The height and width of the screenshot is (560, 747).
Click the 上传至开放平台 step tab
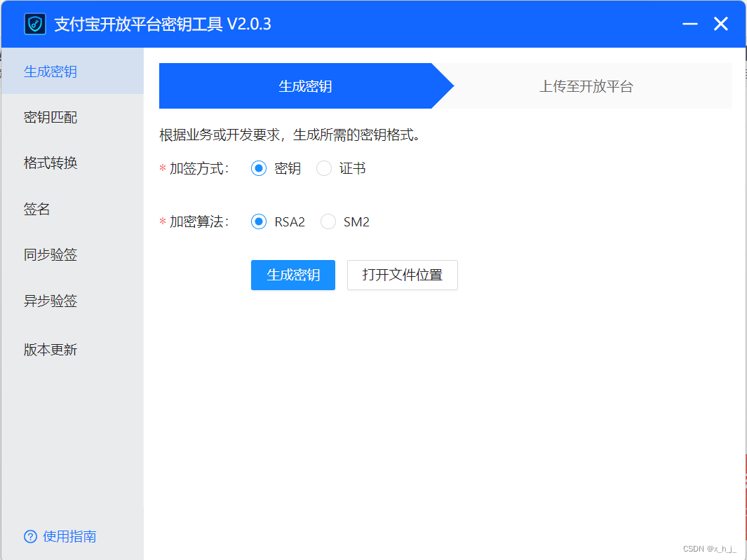point(586,86)
